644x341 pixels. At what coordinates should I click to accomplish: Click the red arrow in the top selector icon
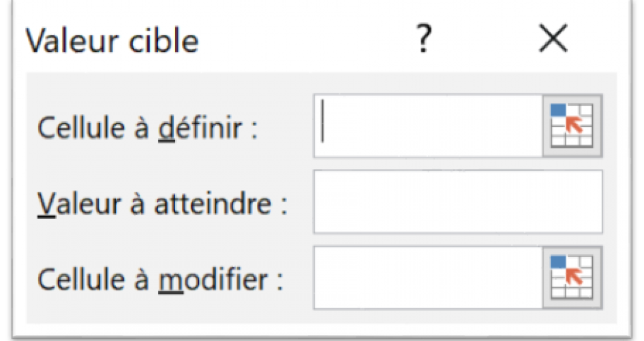click(x=575, y=125)
